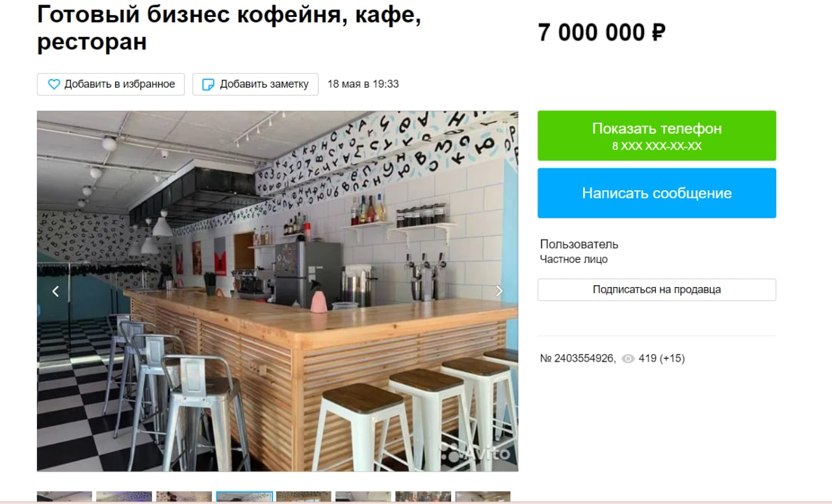Go to the next photo with the right arrow
Viewport: 832px width, 504px height.
click(x=499, y=291)
